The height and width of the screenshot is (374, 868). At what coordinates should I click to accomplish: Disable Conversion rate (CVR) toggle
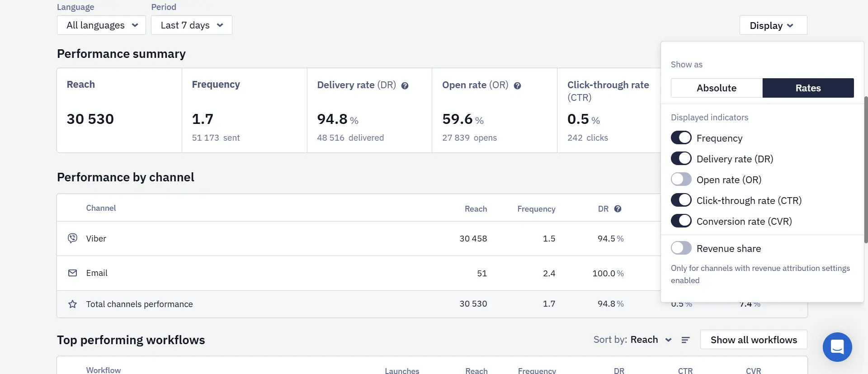point(681,221)
